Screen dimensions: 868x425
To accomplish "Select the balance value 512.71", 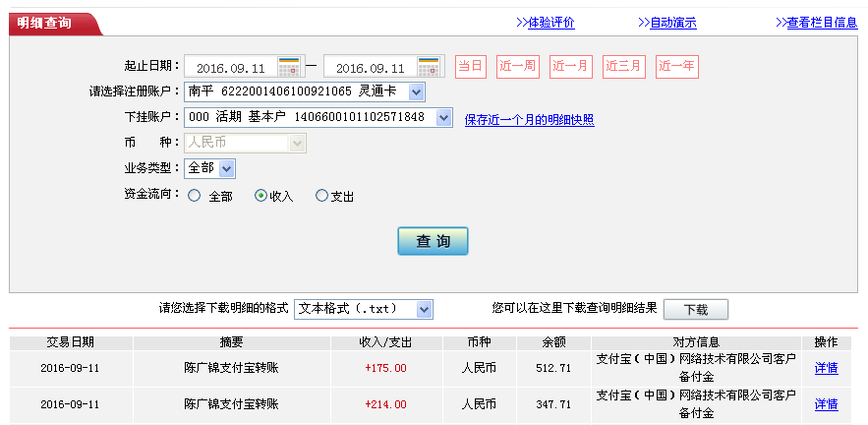I will point(553,368).
